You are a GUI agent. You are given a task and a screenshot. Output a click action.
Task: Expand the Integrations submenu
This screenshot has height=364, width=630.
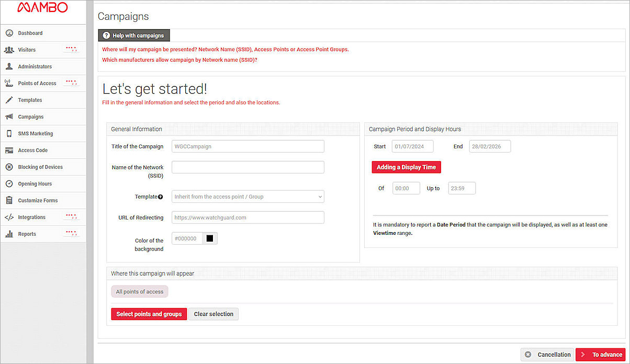[71, 217]
